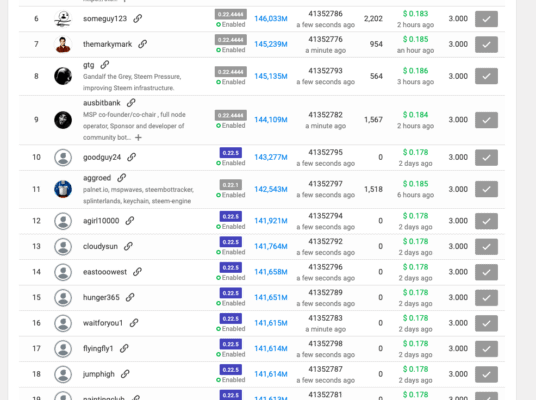Click the 144,109M votes value

[271, 120]
